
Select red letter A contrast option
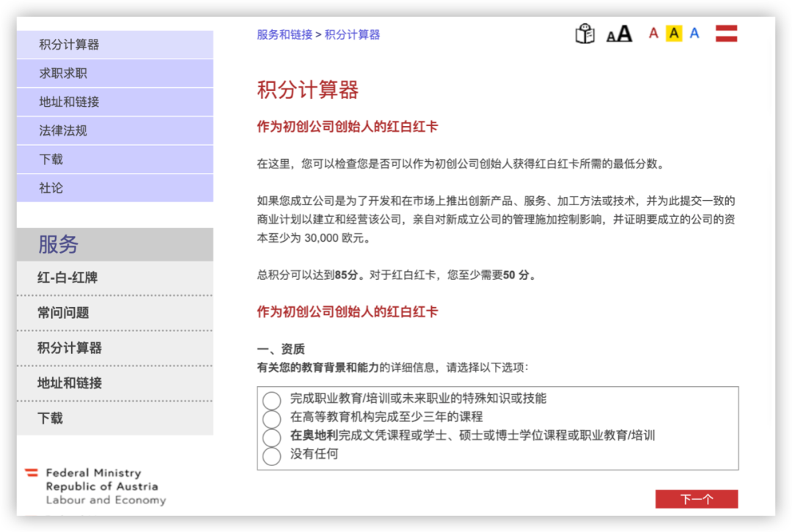tap(653, 33)
